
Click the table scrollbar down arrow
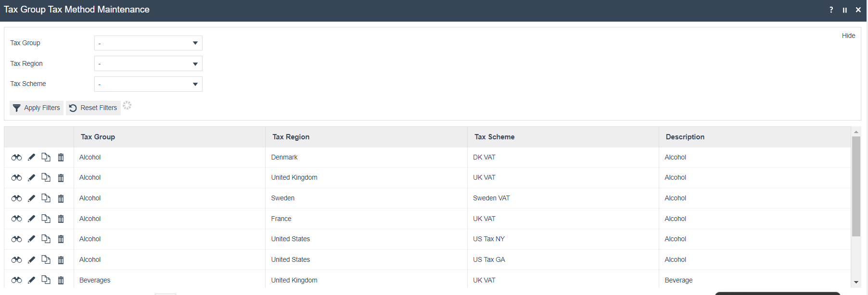pyautogui.click(x=856, y=283)
